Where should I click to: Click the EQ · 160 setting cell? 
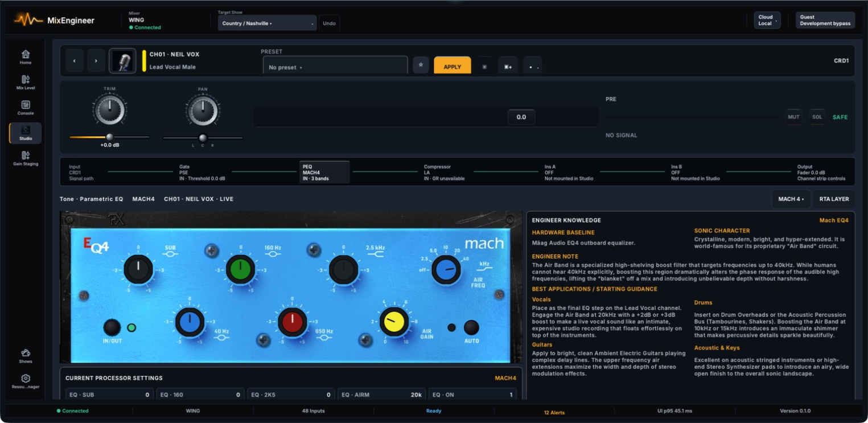click(x=200, y=395)
